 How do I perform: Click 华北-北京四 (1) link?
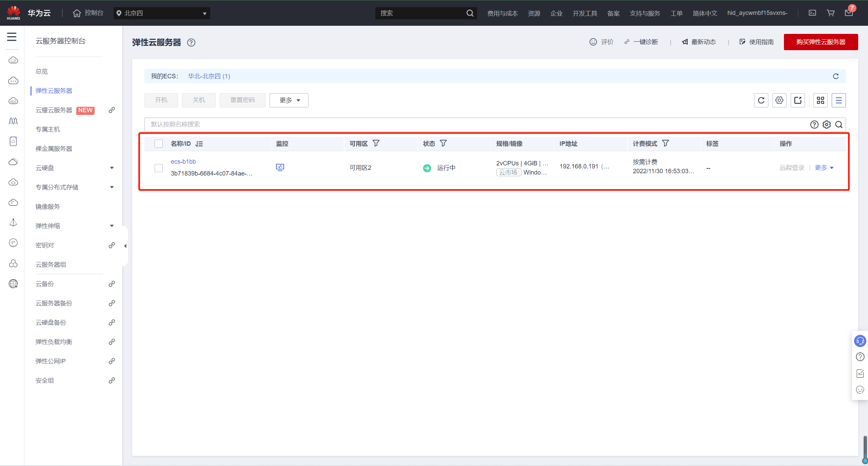209,76
